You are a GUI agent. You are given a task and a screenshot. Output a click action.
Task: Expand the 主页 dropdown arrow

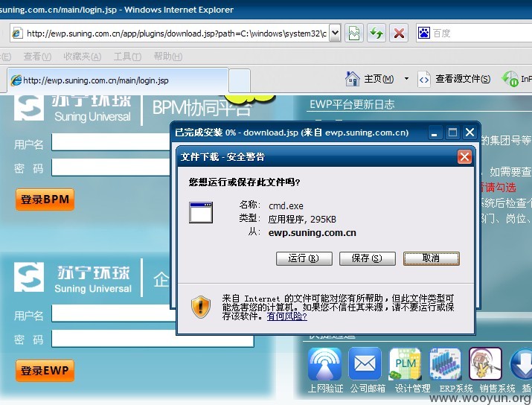click(406, 79)
